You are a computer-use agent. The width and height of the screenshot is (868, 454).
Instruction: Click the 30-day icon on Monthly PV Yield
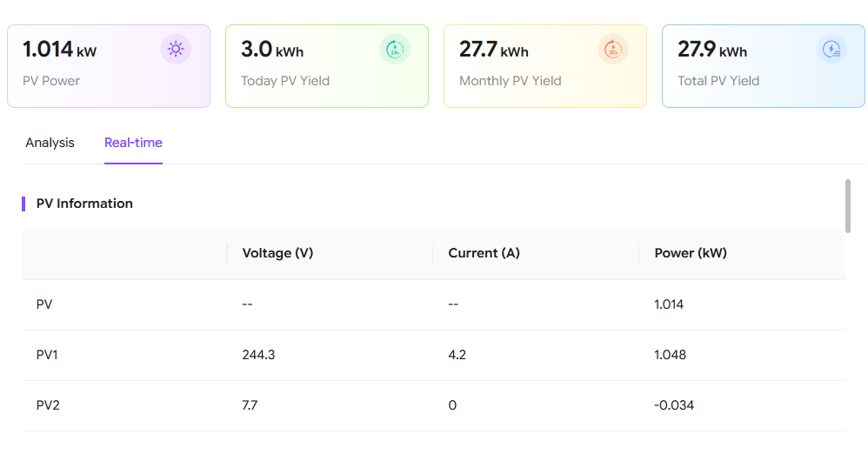613,50
